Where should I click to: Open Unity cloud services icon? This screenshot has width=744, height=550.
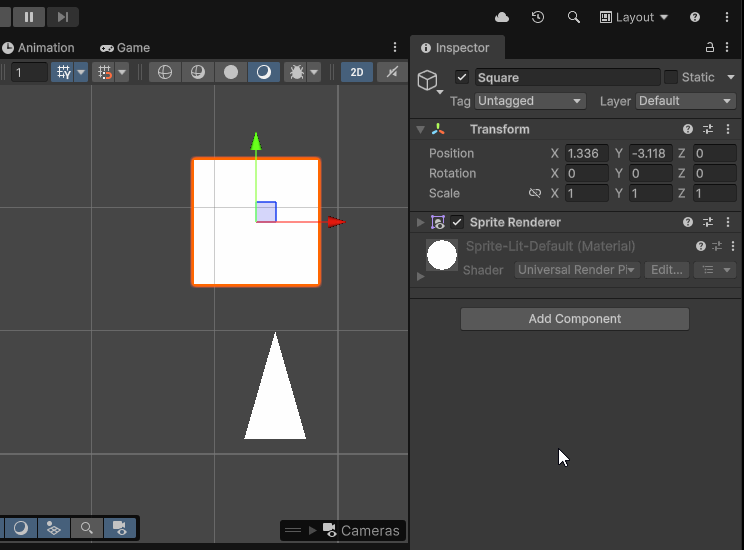pos(502,18)
